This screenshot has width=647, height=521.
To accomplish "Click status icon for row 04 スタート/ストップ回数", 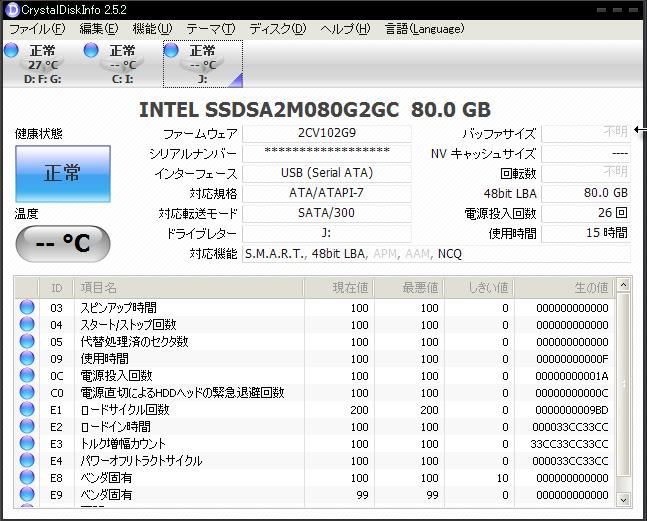I will [27, 325].
